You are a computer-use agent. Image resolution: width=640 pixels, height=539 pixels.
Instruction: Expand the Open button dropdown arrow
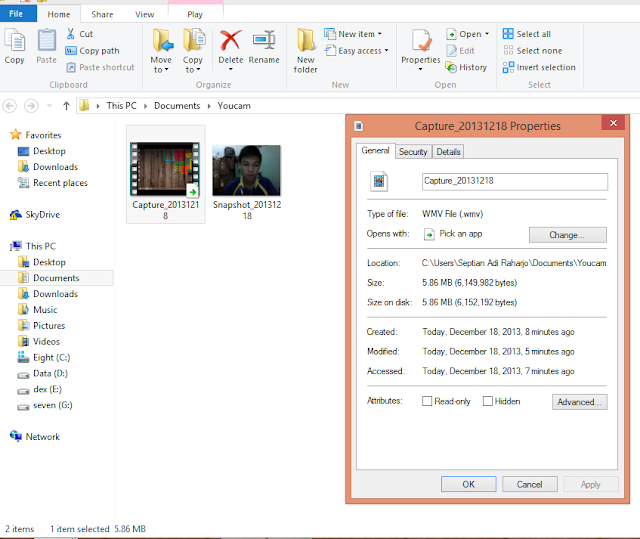coord(487,34)
